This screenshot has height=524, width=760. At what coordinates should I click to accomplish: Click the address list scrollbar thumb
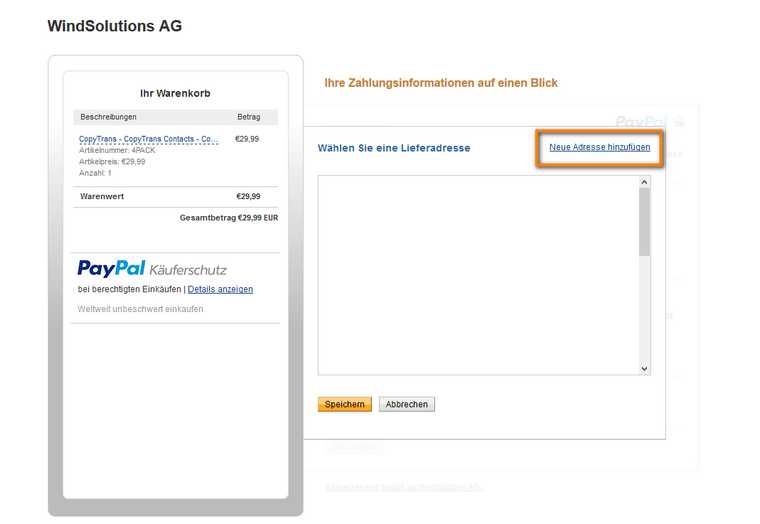[x=644, y=222]
